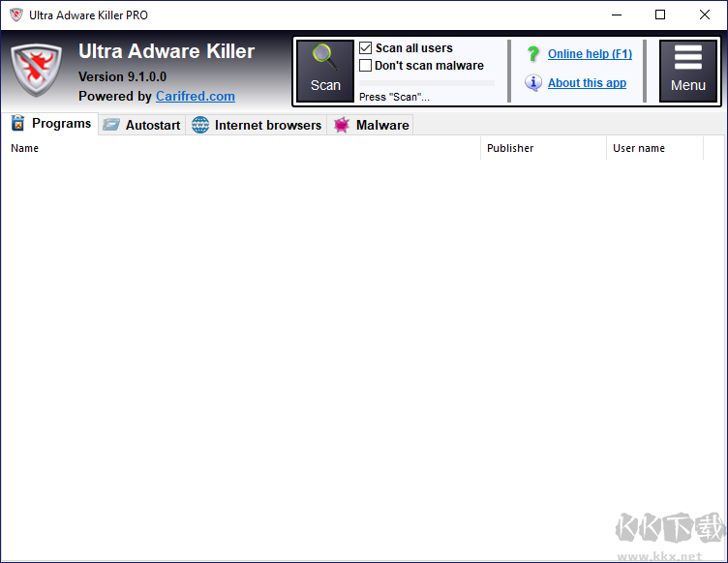Click the Version 9.1.0.0 text
The height and width of the screenshot is (563, 728).
tap(122, 76)
